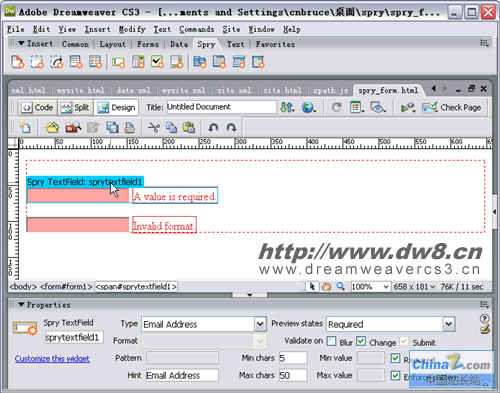This screenshot has height=393, width=500.
Task: Open the File Management dropdown icon
Action: point(287,107)
